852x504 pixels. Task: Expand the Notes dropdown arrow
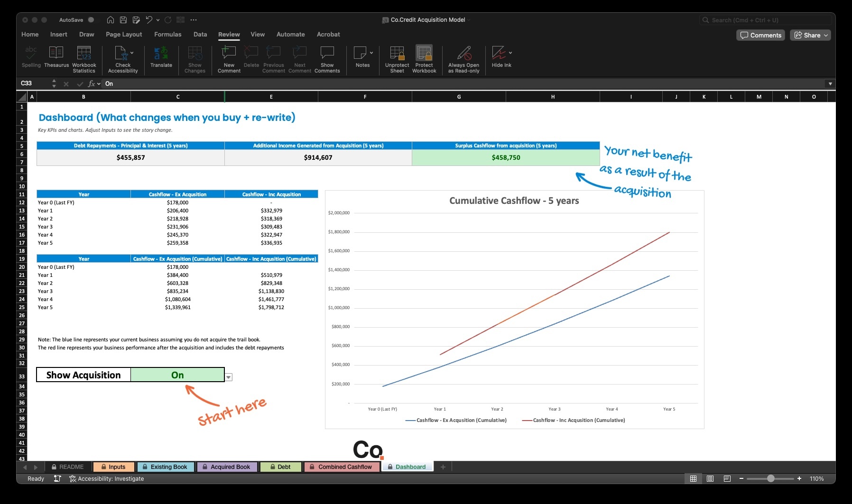pyautogui.click(x=371, y=53)
